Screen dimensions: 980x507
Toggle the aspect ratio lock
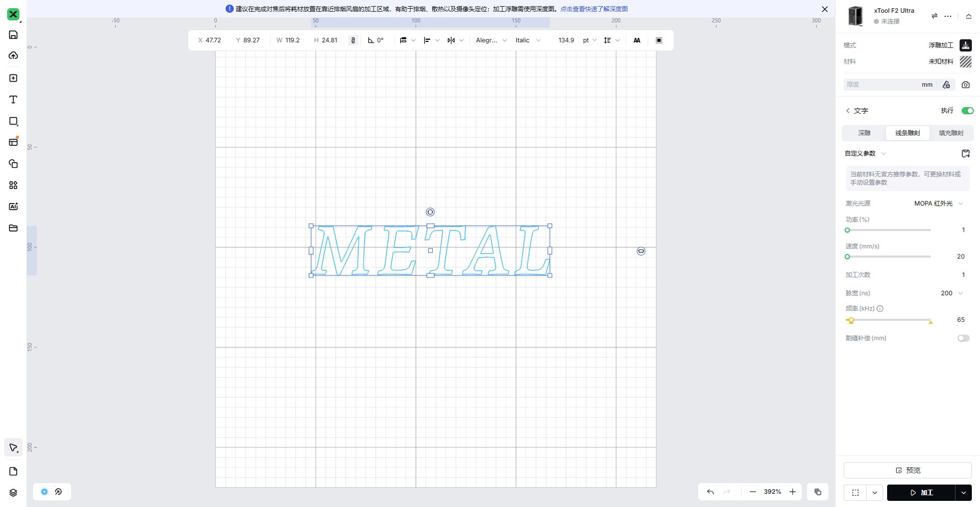click(x=353, y=40)
